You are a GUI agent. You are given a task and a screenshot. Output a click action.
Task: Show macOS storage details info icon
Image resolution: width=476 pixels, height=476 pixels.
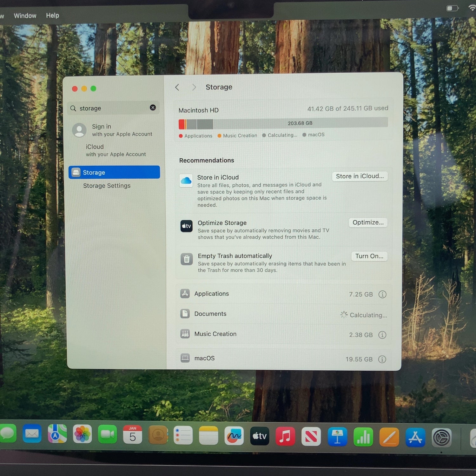pyautogui.click(x=382, y=359)
